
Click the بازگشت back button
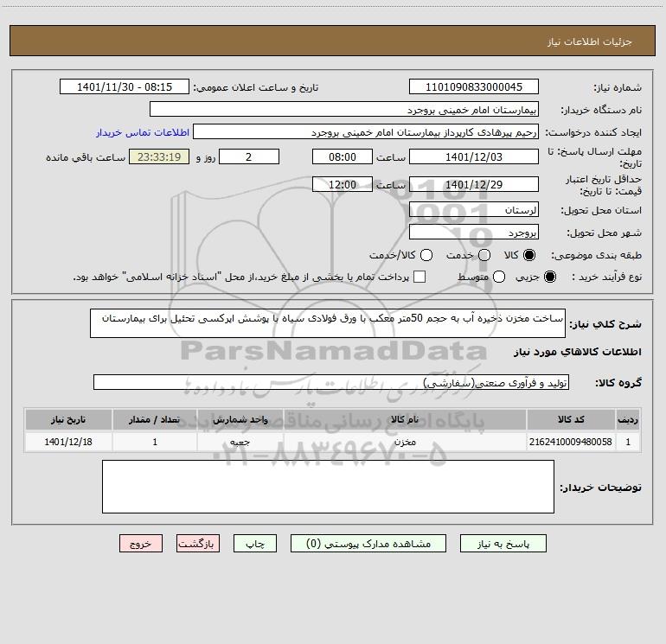point(198,544)
